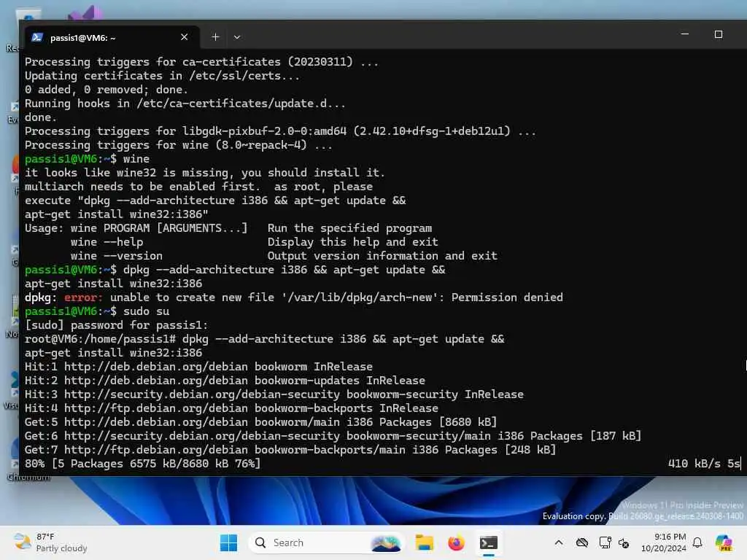Click the search highlight image in Search box

[385, 542]
